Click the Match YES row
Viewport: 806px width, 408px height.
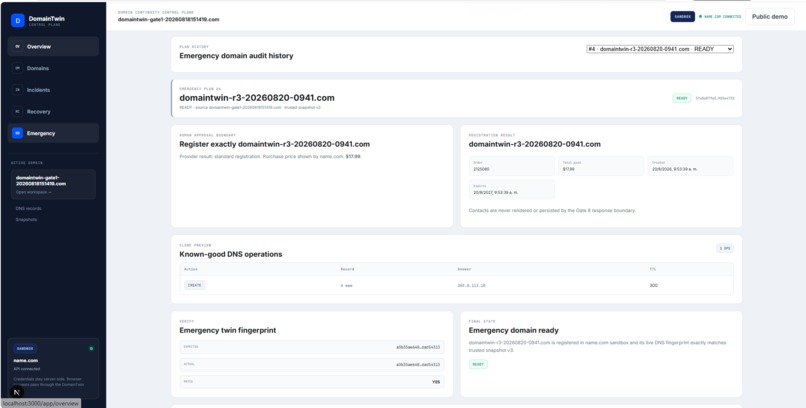pyautogui.click(x=312, y=382)
